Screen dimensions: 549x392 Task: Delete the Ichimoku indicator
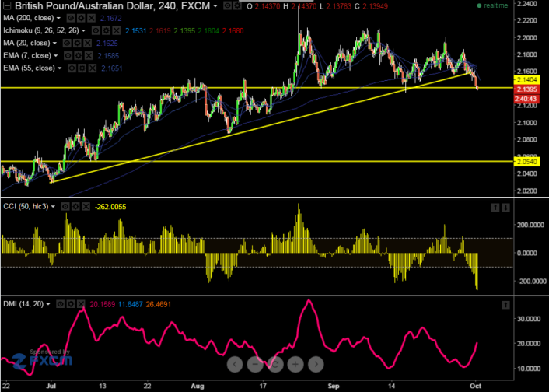point(116,31)
